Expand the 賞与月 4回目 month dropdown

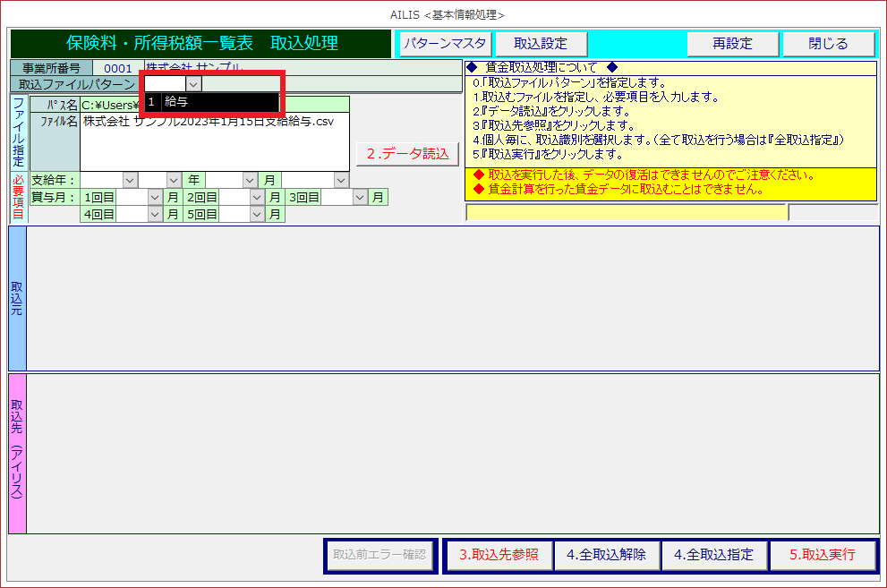tap(155, 214)
